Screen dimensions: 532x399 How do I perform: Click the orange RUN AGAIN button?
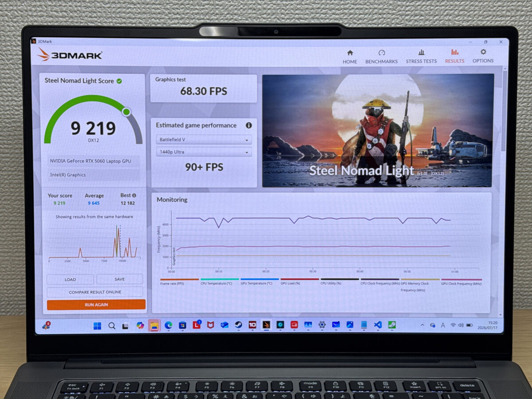(96, 305)
